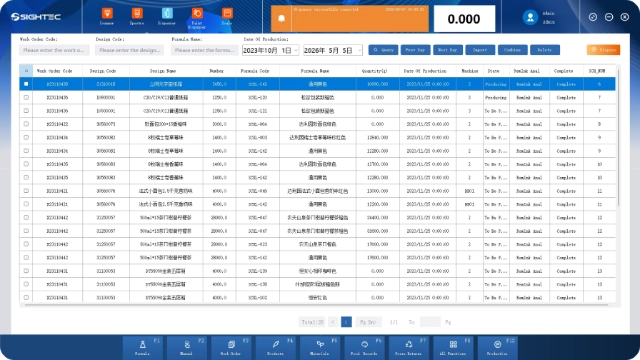The image size is (640, 360).
Task: Go to previous page with the < arrow
Action: click(333, 322)
